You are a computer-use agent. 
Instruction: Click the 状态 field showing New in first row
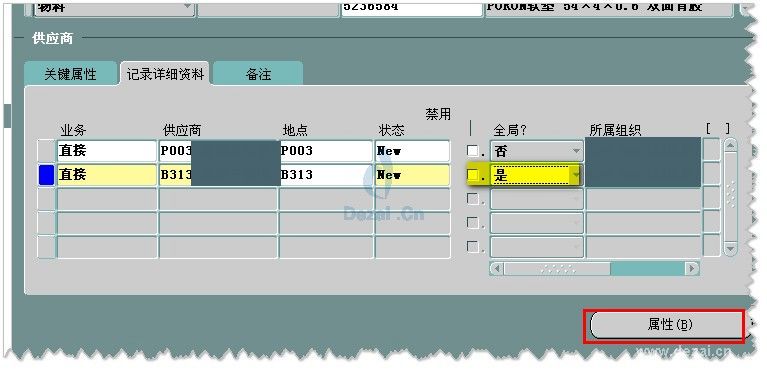pyautogui.click(x=412, y=151)
